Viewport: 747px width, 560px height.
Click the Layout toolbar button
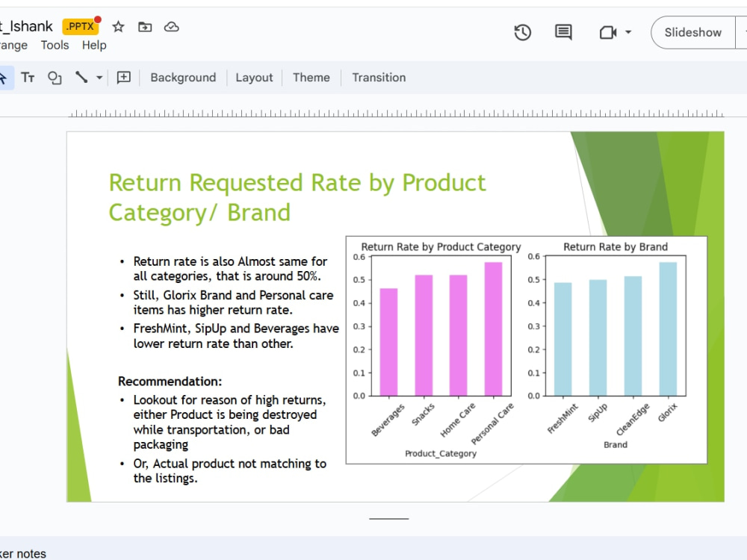[254, 78]
